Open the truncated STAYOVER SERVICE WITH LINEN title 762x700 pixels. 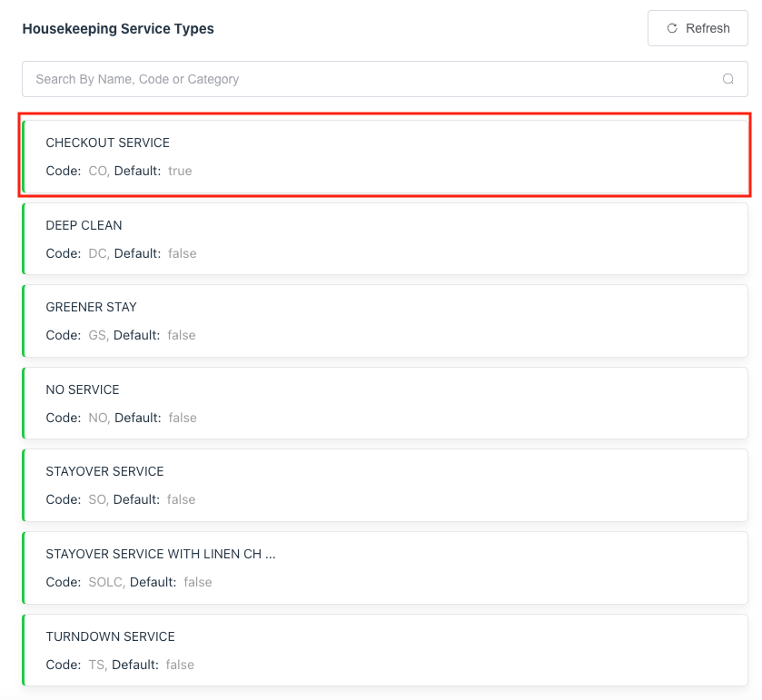(x=160, y=554)
